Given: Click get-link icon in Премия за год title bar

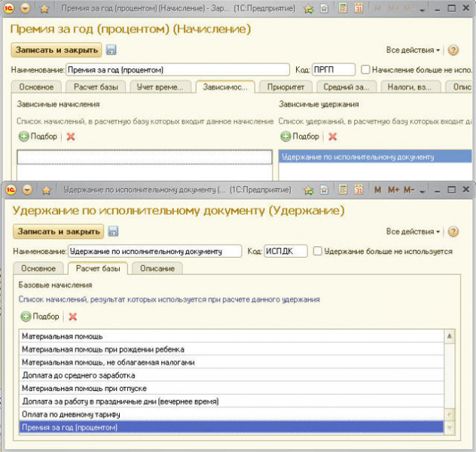Looking at the screenshot, I should pos(324,8).
